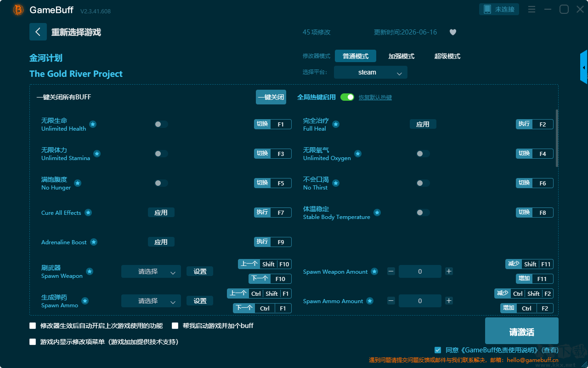Click the star icon beside Spawn Weapon Amount

pos(374,271)
